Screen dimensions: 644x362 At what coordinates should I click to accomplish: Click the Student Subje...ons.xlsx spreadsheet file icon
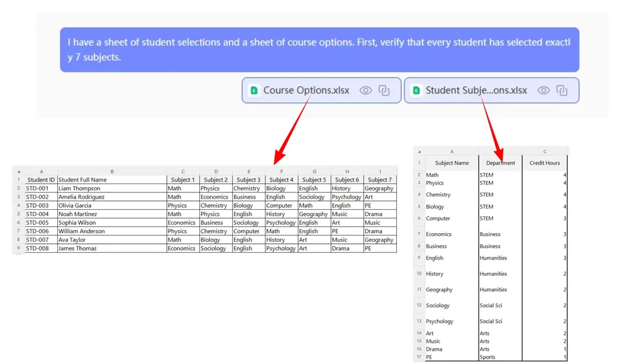pyautogui.click(x=416, y=90)
